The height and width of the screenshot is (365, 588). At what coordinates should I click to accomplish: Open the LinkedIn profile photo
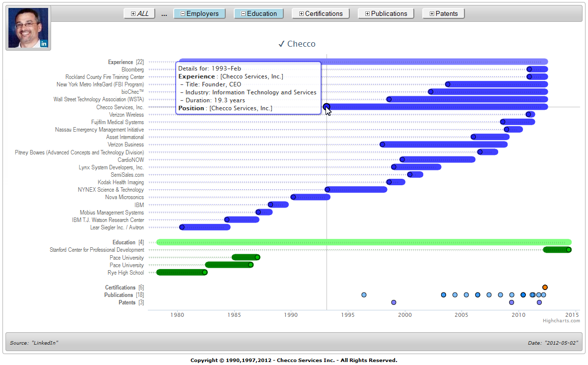coord(28,28)
